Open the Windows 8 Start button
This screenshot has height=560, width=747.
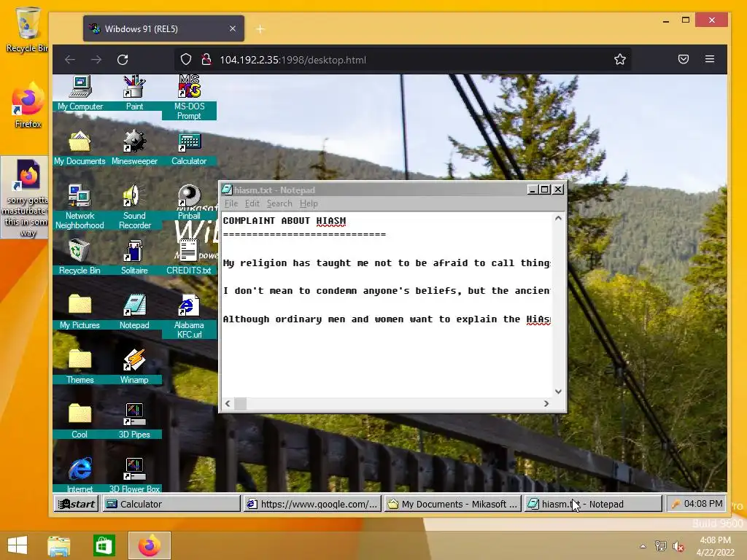click(18, 545)
